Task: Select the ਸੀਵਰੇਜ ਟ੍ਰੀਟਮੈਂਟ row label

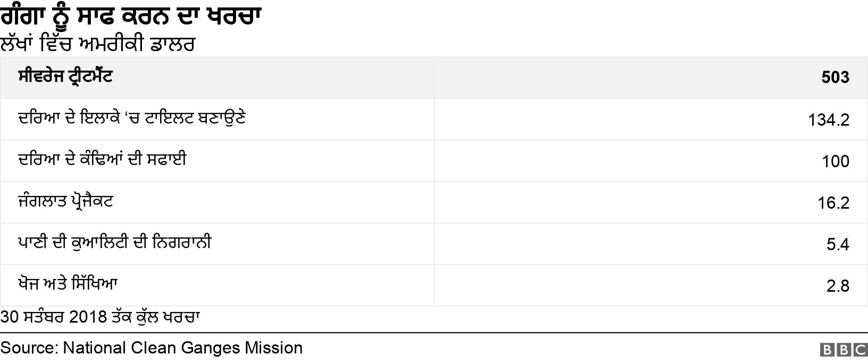Action: click(65, 77)
